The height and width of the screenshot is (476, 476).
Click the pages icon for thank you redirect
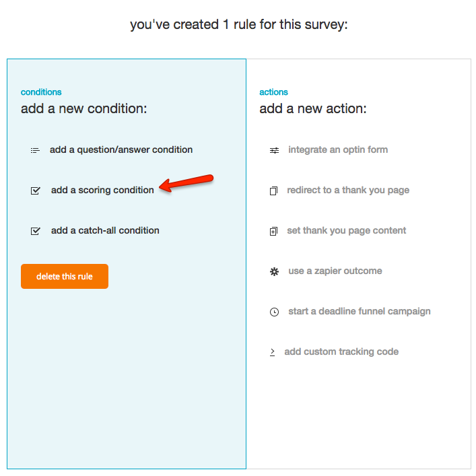273,191
